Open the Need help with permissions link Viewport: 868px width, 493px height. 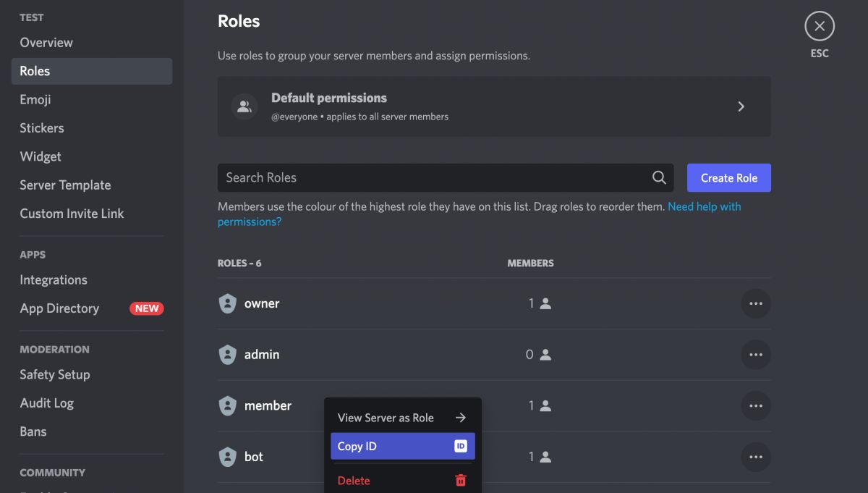[704, 207]
